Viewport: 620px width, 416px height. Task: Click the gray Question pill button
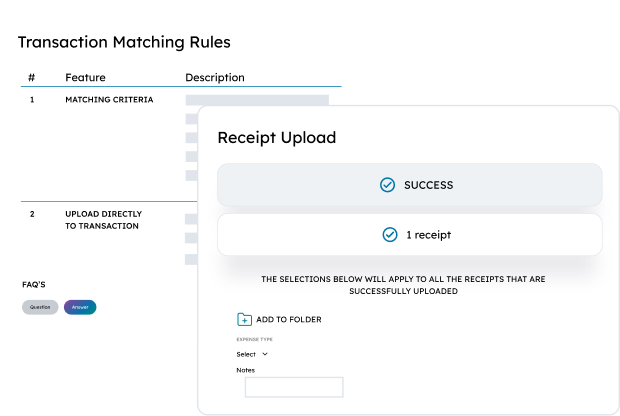[x=40, y=307]
